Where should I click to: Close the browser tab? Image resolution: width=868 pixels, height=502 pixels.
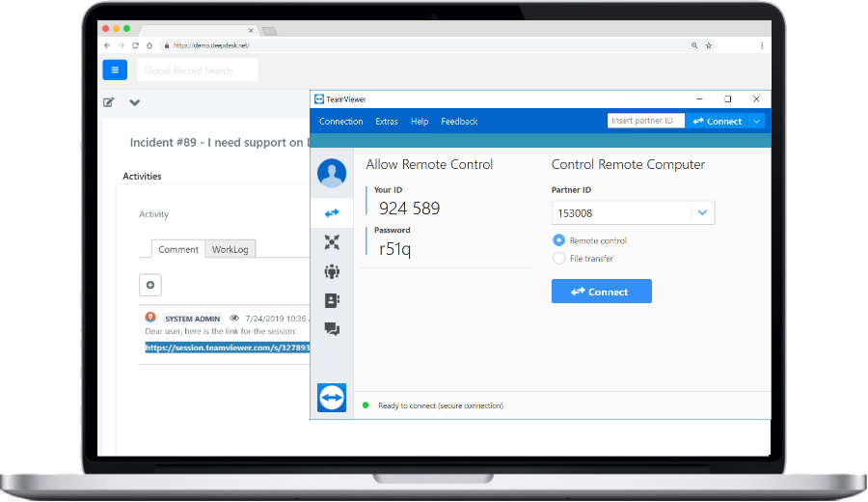(x=251, y=31)
